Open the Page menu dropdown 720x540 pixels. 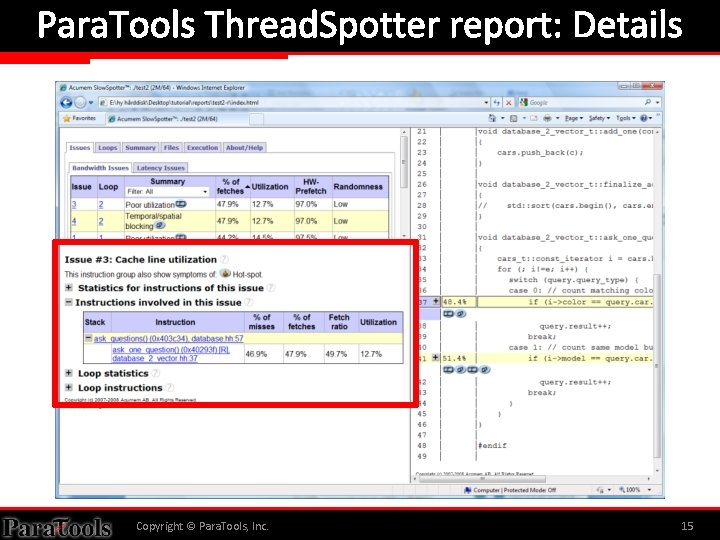pyautogui.click(x=574, y=118)
